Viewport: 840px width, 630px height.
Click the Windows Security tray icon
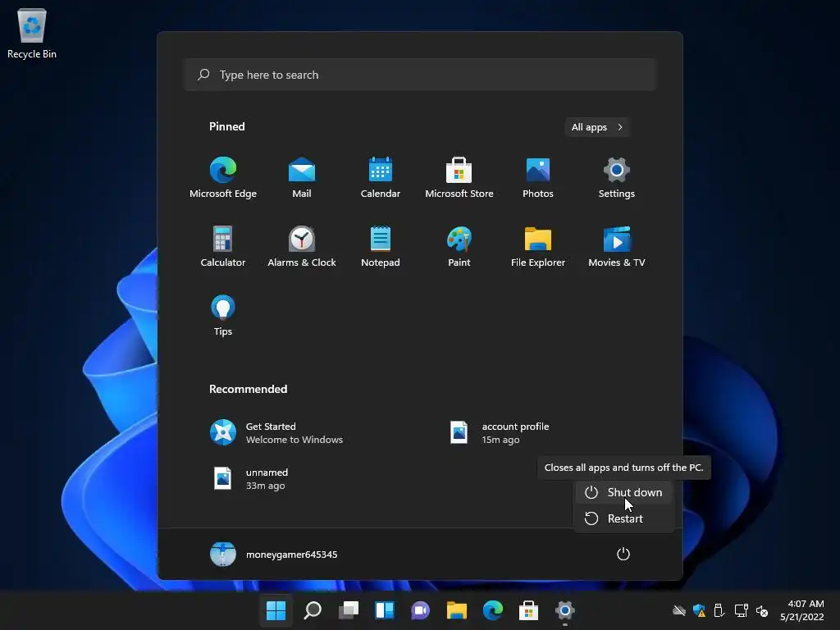699,610
